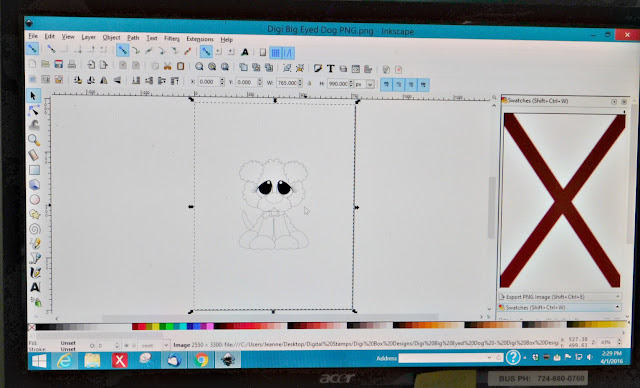Click the Cut scissors icon
Viewport: 640px width, 388px height.
pyautogui.click(x=167, y=66)
